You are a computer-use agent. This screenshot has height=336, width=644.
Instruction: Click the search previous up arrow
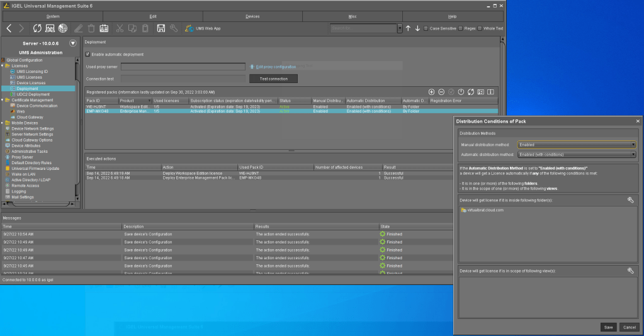pos(408,28)
